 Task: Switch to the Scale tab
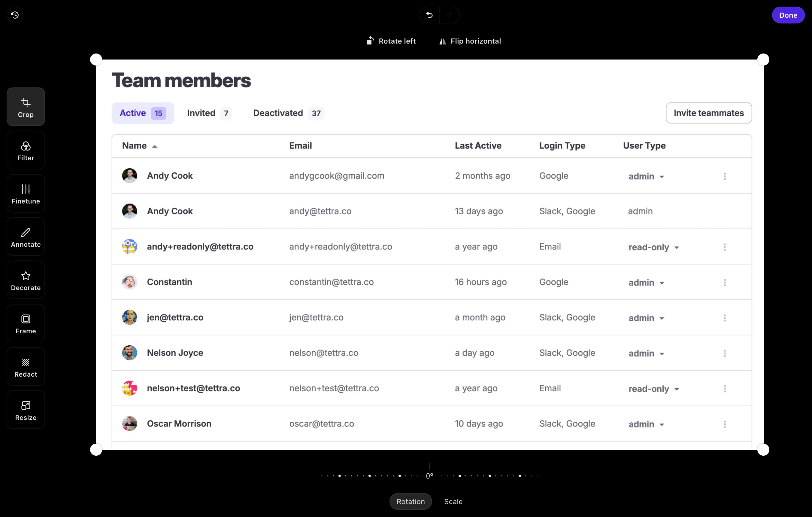tap(453, 501)
